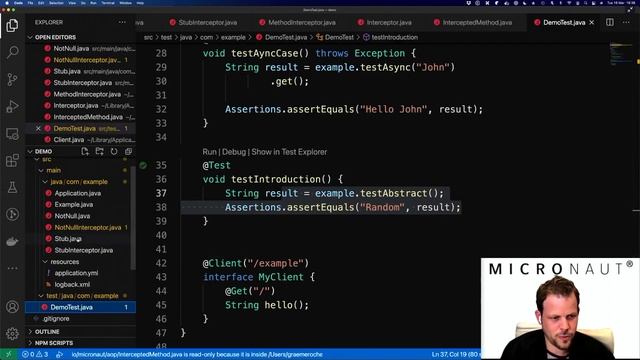Viewport: 640px width, 360px height.
Task: Open the Accounts menu icon
Action: (12, 307)
